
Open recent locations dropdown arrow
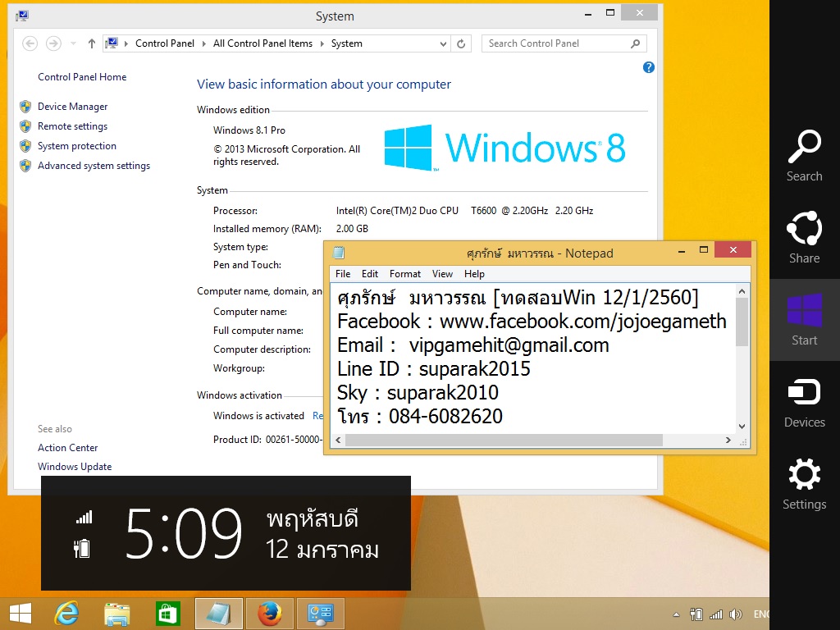[x=73, y=43]
